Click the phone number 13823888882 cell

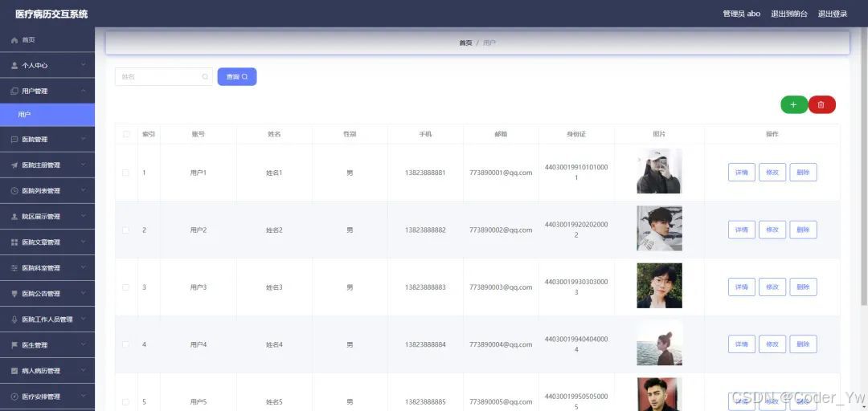click(425, 230)
